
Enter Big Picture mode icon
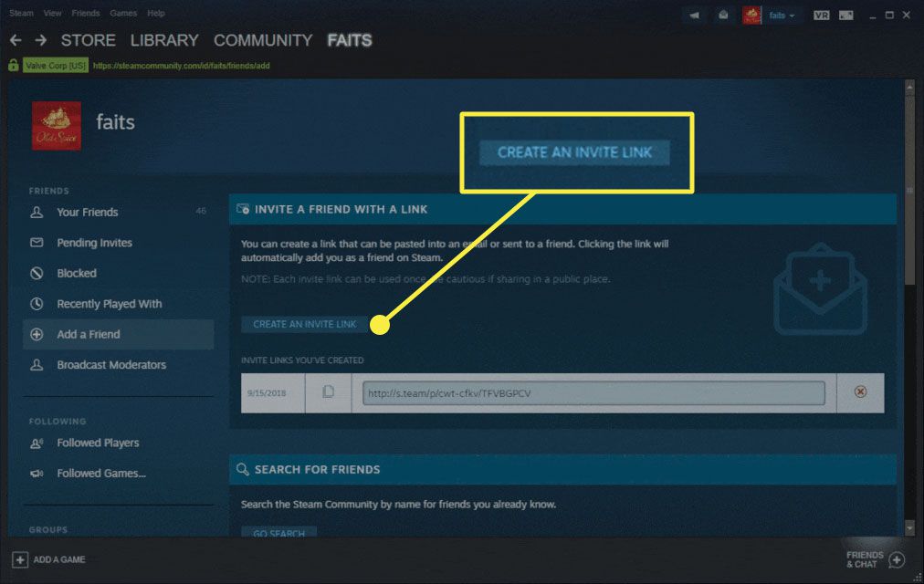coord(846,16)
